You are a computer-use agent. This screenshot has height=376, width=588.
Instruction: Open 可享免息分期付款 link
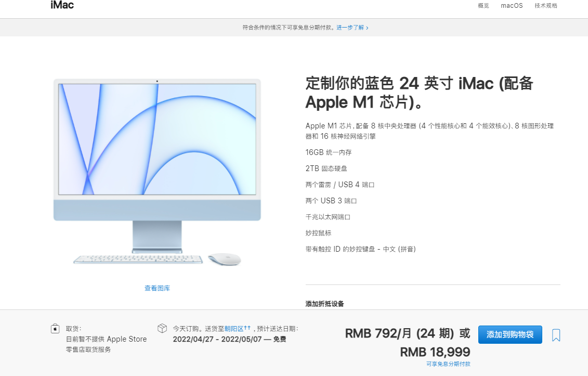(448, 364)
